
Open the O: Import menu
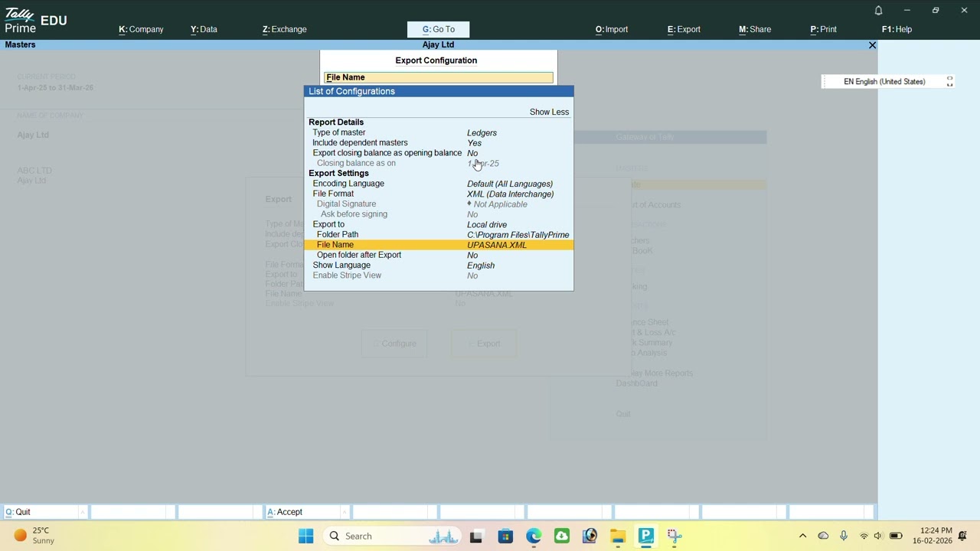click(612, 29)
